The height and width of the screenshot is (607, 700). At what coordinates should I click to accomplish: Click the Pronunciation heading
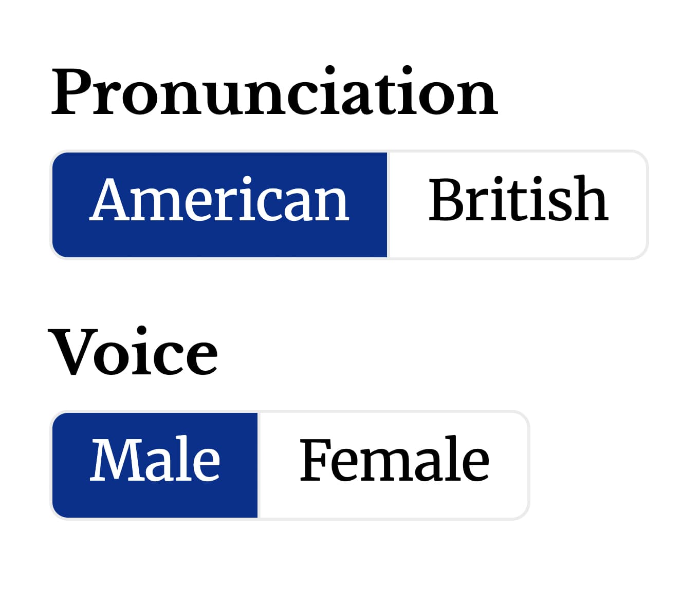275,90
